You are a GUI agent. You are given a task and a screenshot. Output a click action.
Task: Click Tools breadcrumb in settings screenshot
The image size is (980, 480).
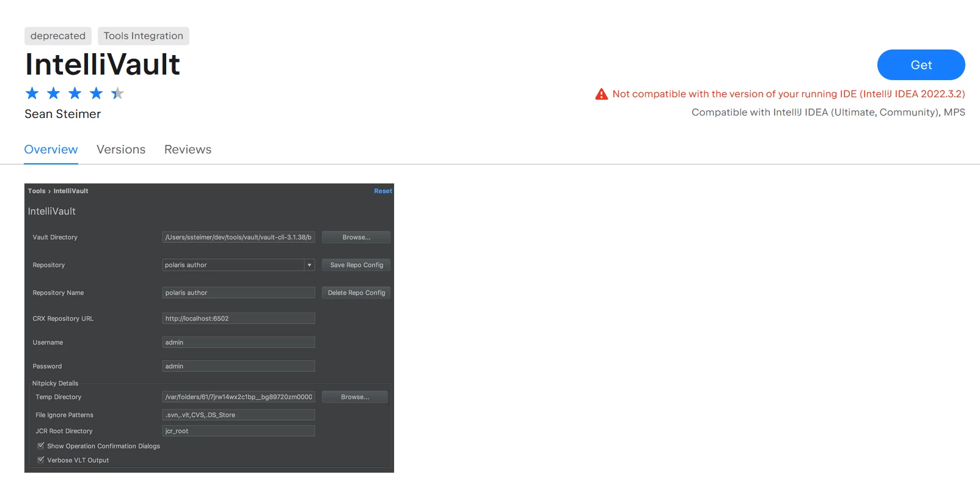point(37,191)
